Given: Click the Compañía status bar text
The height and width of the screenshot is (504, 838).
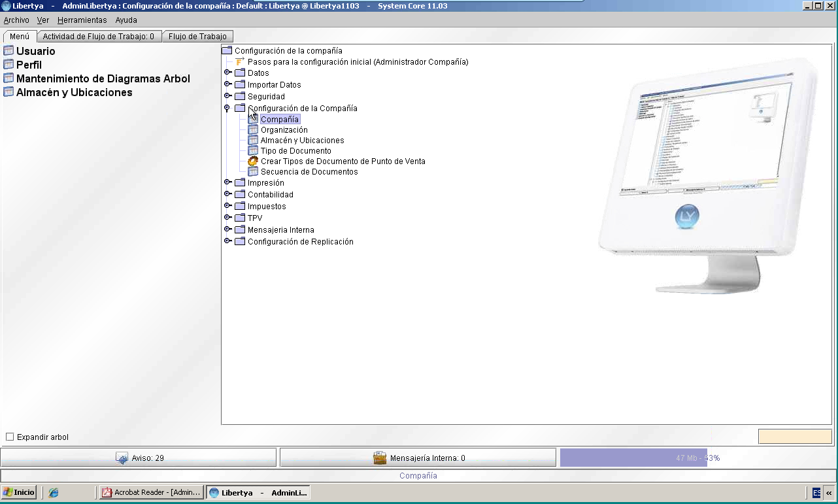Looking at the screenshot, I should (418, 476).
